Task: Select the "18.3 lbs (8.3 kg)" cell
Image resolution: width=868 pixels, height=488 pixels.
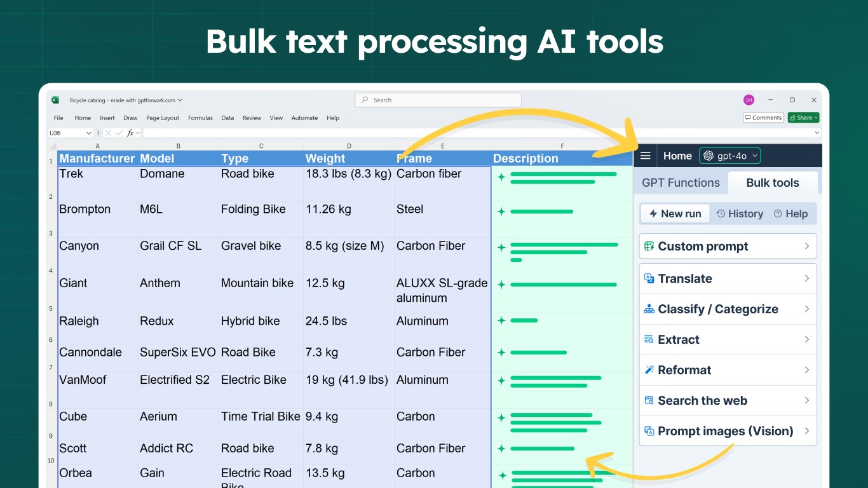Action: (x=349, y=184)
